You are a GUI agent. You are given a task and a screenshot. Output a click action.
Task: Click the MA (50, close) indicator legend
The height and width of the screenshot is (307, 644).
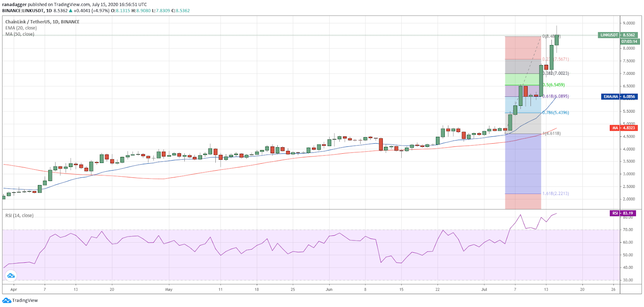(x=20, y=34)
